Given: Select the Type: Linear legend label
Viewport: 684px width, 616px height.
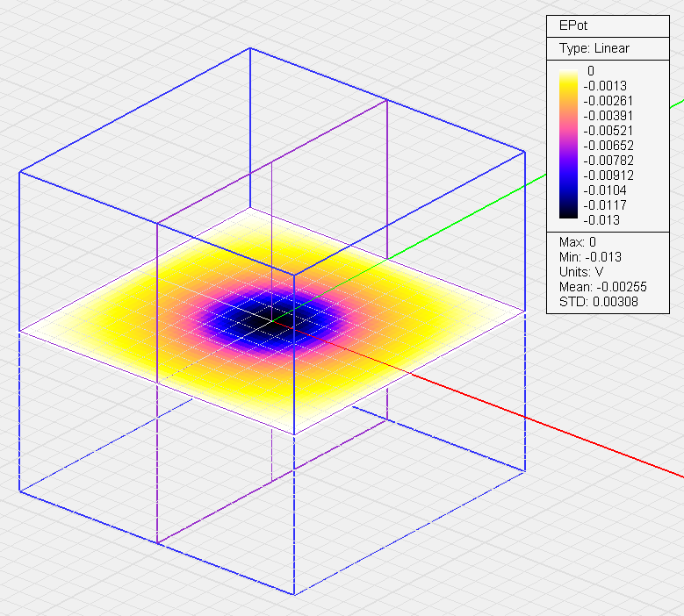Looking at the screenshot, I should point(594,48).
